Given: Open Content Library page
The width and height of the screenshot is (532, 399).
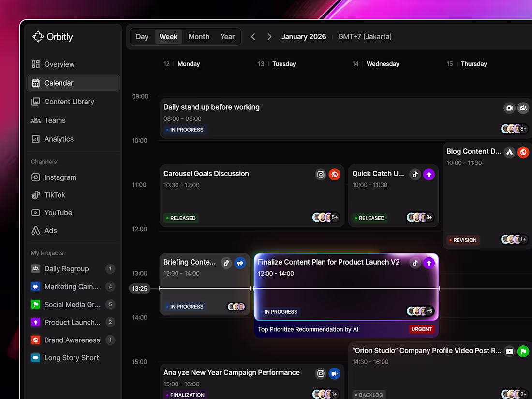Looking at the screenshot, I should point(73,102).
